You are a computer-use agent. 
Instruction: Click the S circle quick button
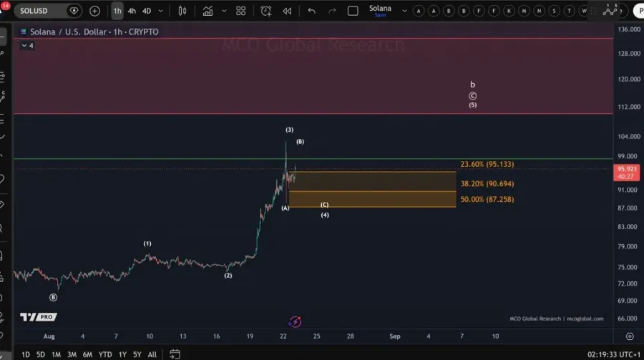pos(554,11)
